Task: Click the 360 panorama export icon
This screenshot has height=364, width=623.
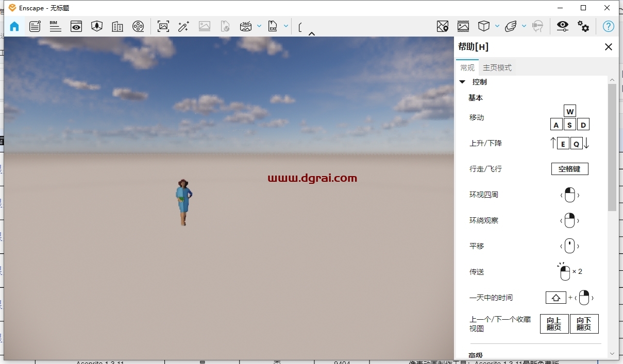Action: click(246, 26)
